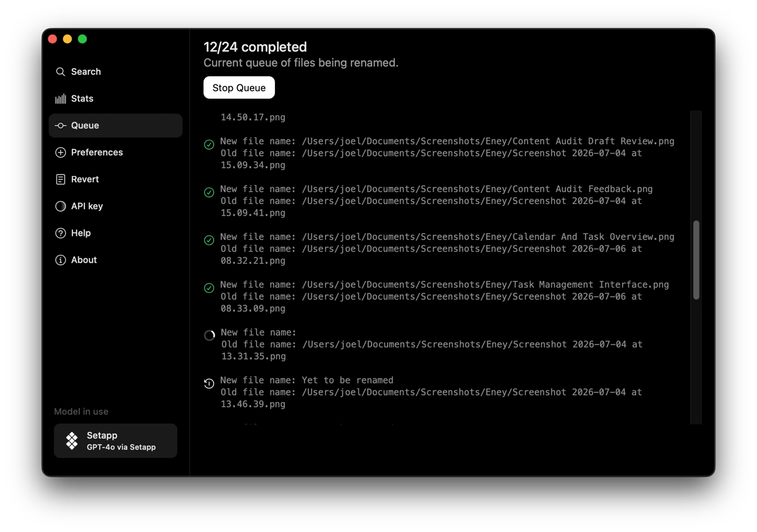Click the '13.46.39.png' old file name line
The image size is (757, 532).
pyautogui.click(x=253, y=404)
